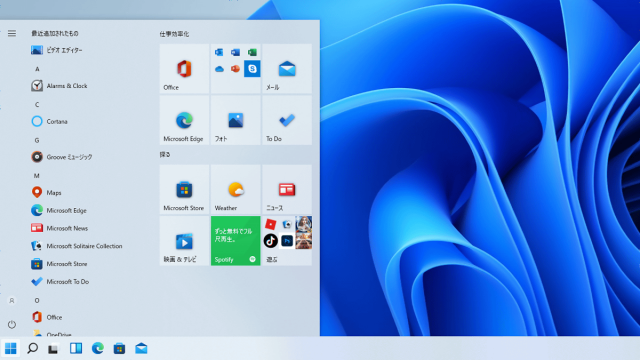Viewport: 640px width, 360px height.
Task: Open the メール mail tile
Action: 287,69
